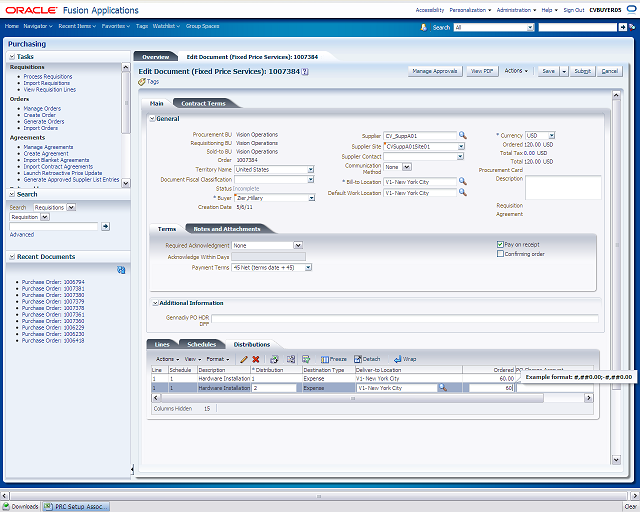Click Downloads in the browser bottom bar
Screen dimensions: 640x512
tap(20, 507)
